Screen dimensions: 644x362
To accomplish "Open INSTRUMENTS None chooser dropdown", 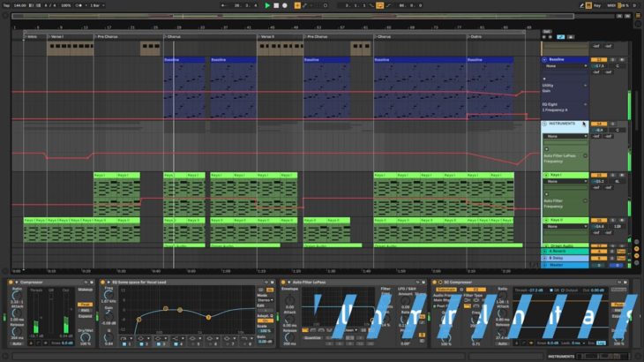I will pos(565,136).
